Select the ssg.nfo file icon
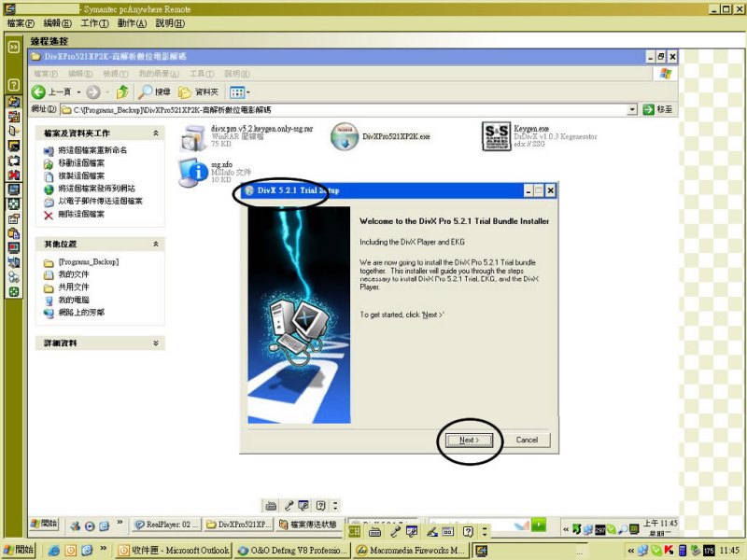 point(193,172)
